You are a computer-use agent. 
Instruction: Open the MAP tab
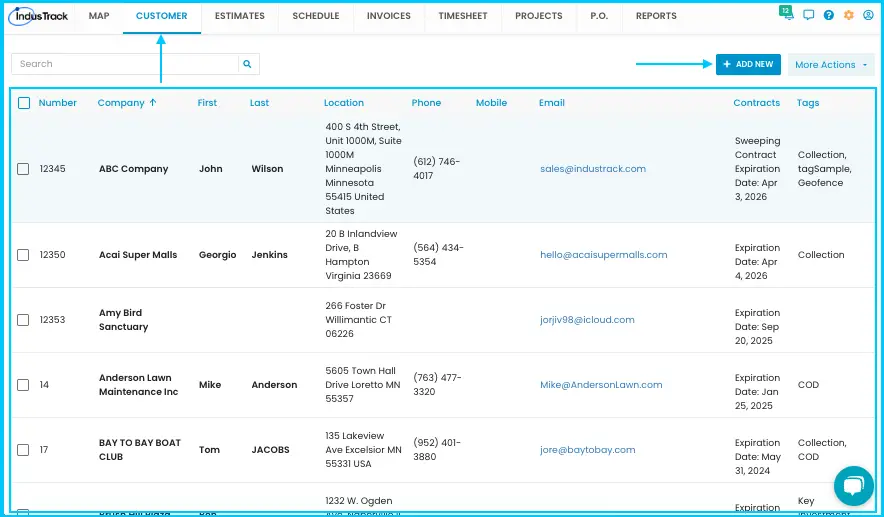point(99,16)
